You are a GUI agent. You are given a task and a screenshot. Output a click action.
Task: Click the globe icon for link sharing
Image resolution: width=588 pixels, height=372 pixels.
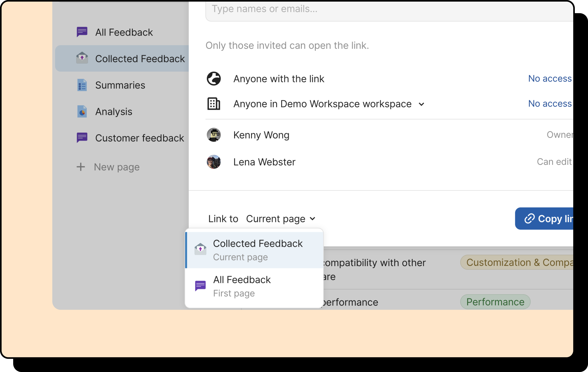pos(214,79)
